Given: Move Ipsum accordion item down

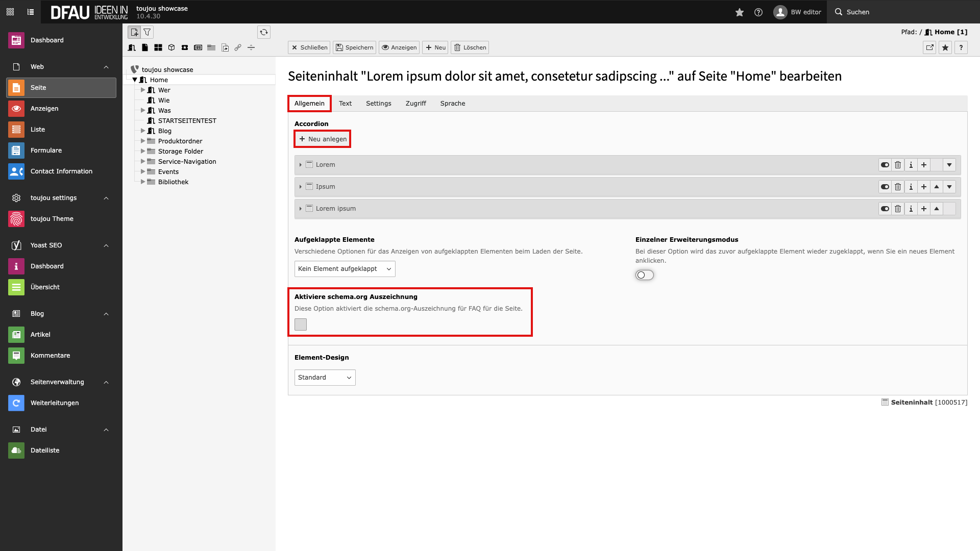Looking at the screenshot, I should click(949, 187).
